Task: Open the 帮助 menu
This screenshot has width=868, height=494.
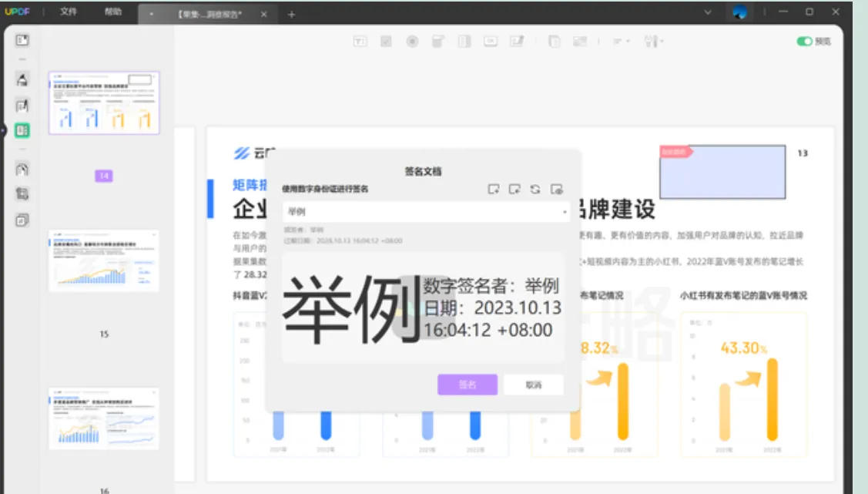Action: pyautogui.click(x=113, y=12)
